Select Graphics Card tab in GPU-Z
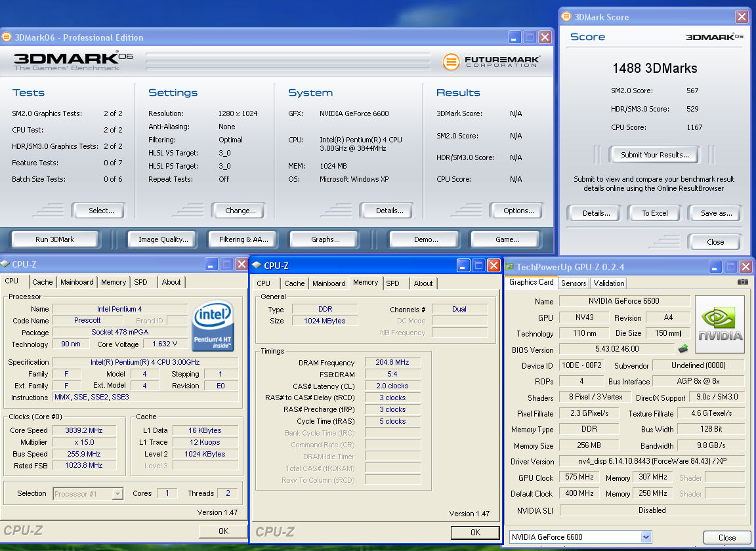The image size is (756, 551). (x=532, y=282)
